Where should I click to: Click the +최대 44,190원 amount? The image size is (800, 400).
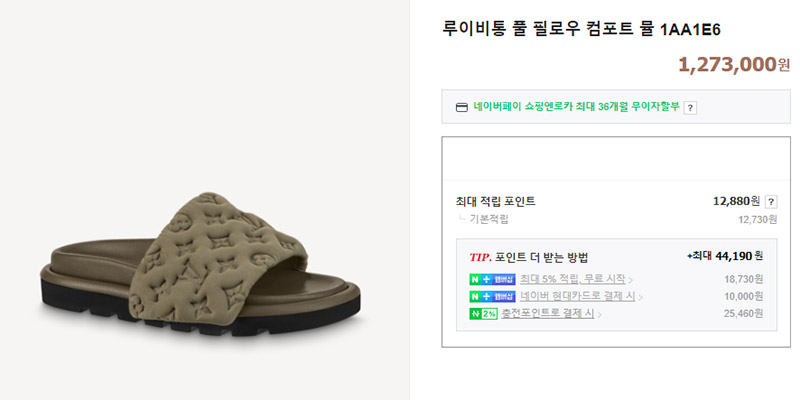pos(725,256)
